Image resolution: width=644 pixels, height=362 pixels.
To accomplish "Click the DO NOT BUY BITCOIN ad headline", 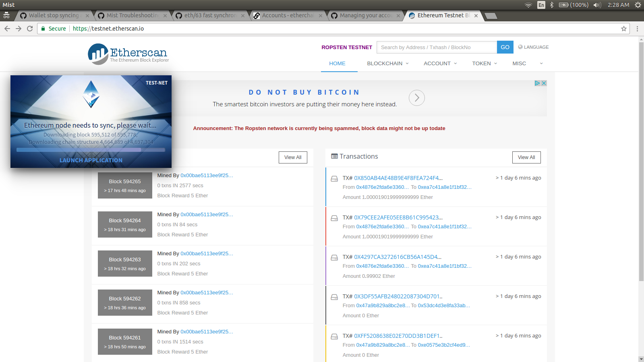I will tap(304, 92).
